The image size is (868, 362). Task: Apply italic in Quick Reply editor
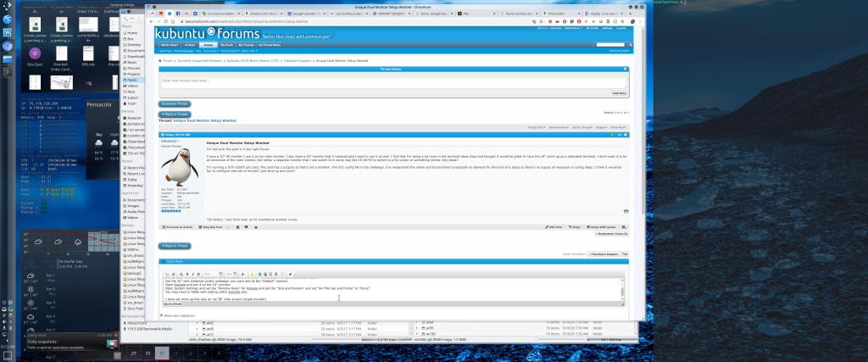(192, 274)
